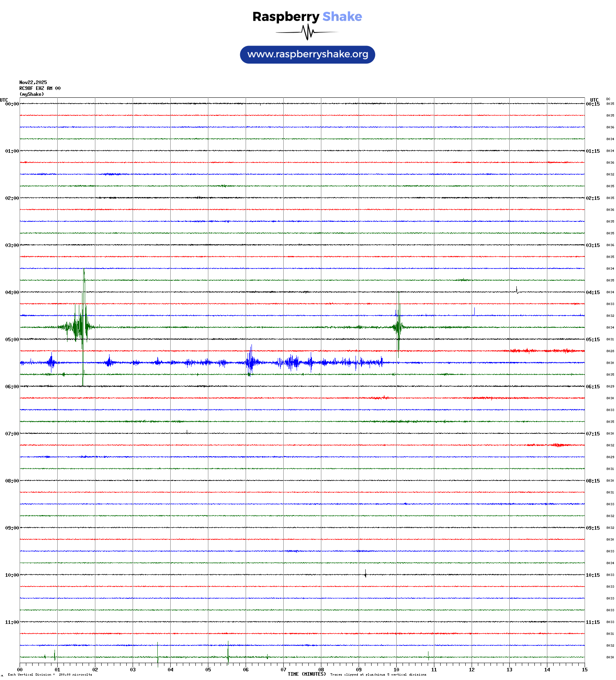The image size is (616, 680).
Task: Click the 11:00 UTC label on left axis
Action: coord(12,622)
